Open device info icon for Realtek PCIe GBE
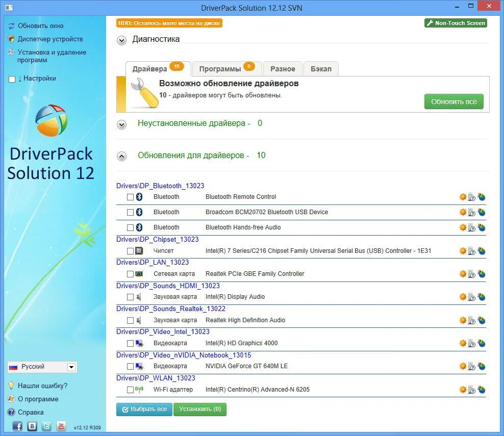The width and height of the screenshot is (504, 436). coord(471,274)
